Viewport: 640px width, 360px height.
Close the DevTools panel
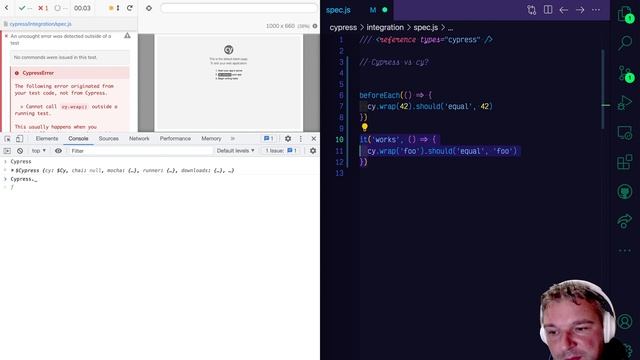click(x=313, y=139)
